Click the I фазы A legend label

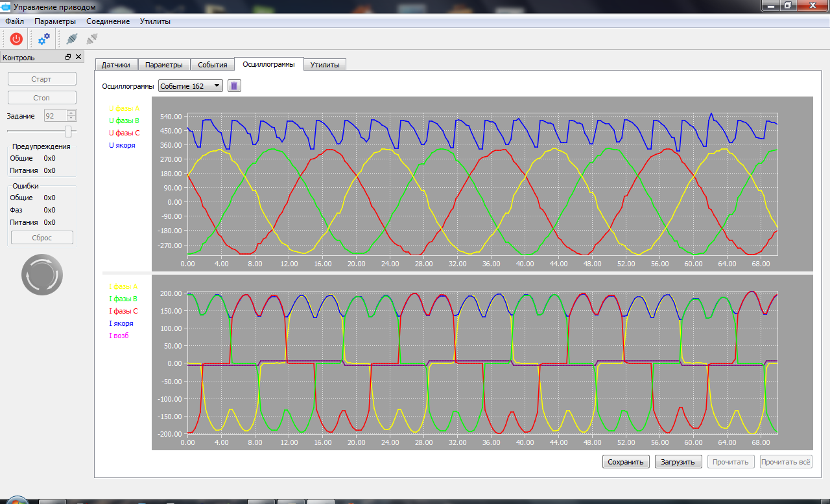point(123,286)
